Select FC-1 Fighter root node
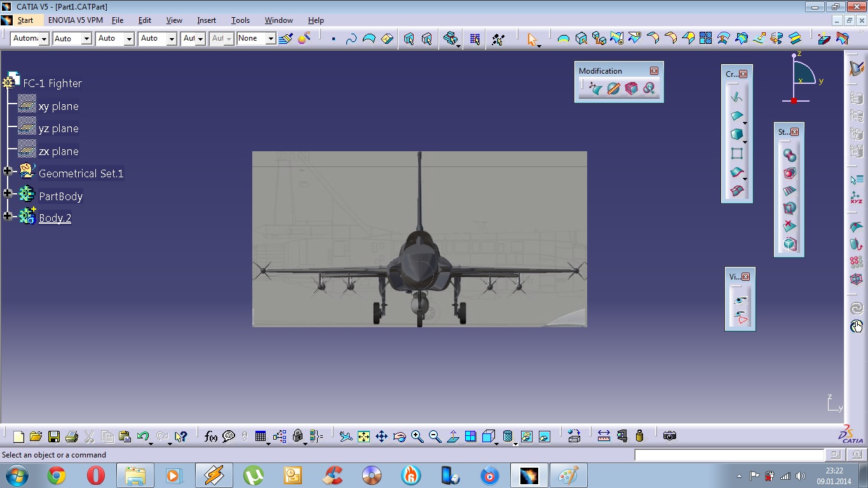 [x=53, y=83]
